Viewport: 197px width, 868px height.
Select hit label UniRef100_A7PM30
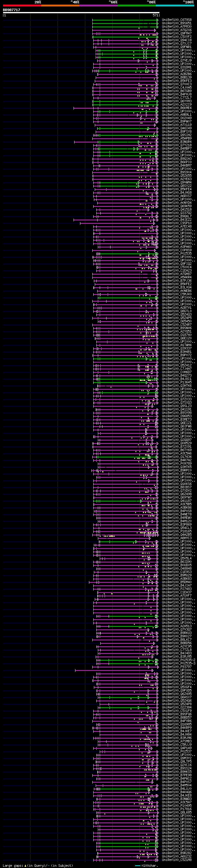[177, 26]
